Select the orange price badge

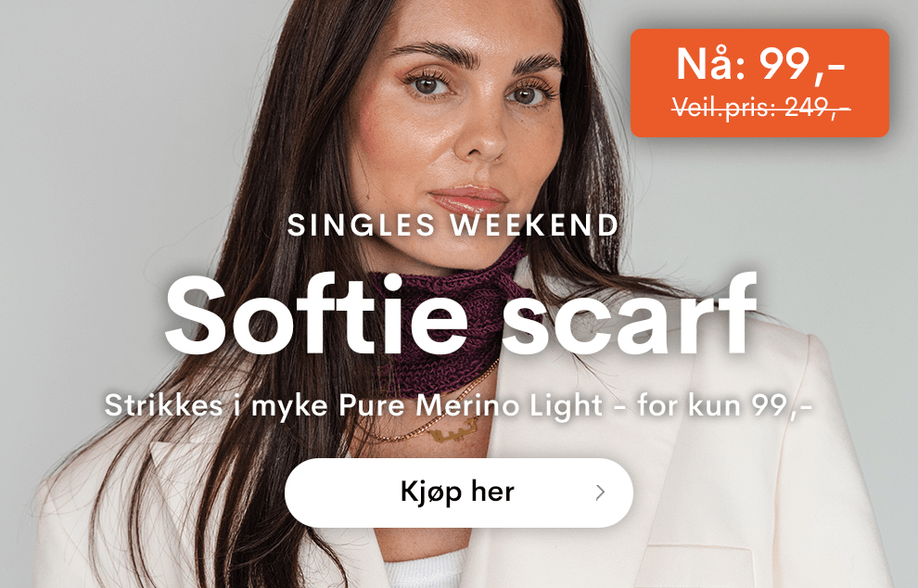click(759, 83)
